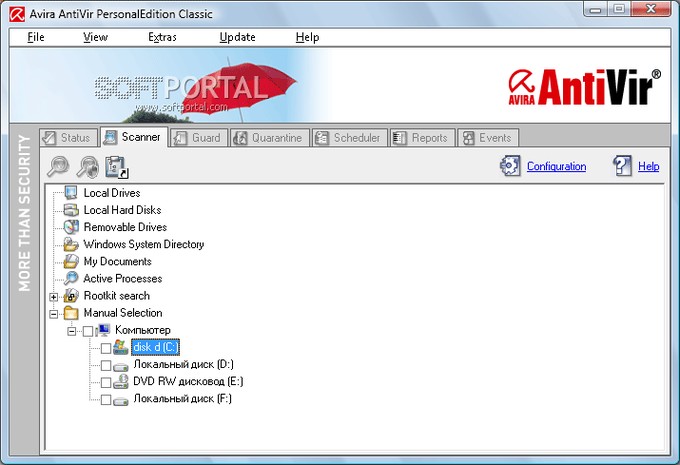Select the Локальный диск (F:) label
Viewport: 680px width, 465px height.
[x=183, y=399]
